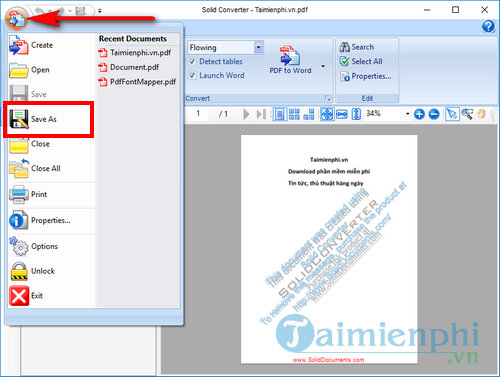Click the PDF page preview
500x377 pixels.
click(x=329, y=249)
